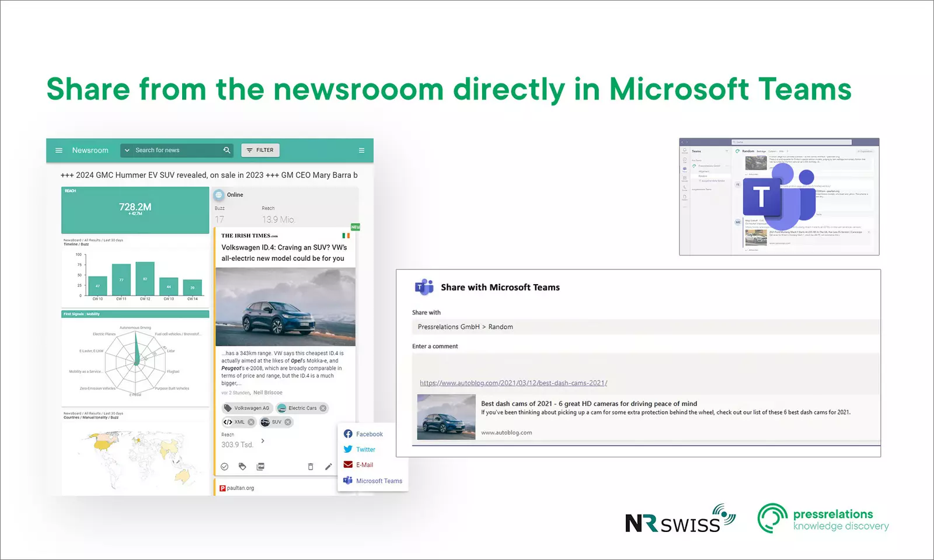Click the Twitter bird icon
The image size is (934, 560).
click(348, 449)
